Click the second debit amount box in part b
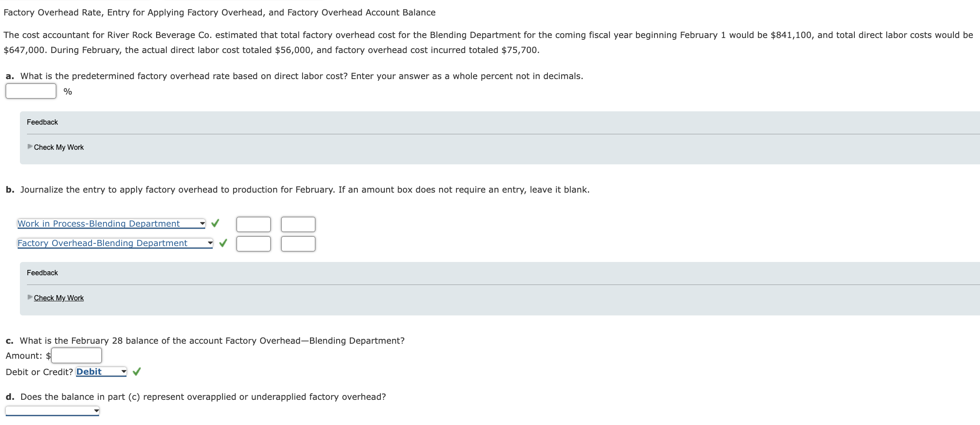The width and height of the screenshot is (980, 425). 253,243
